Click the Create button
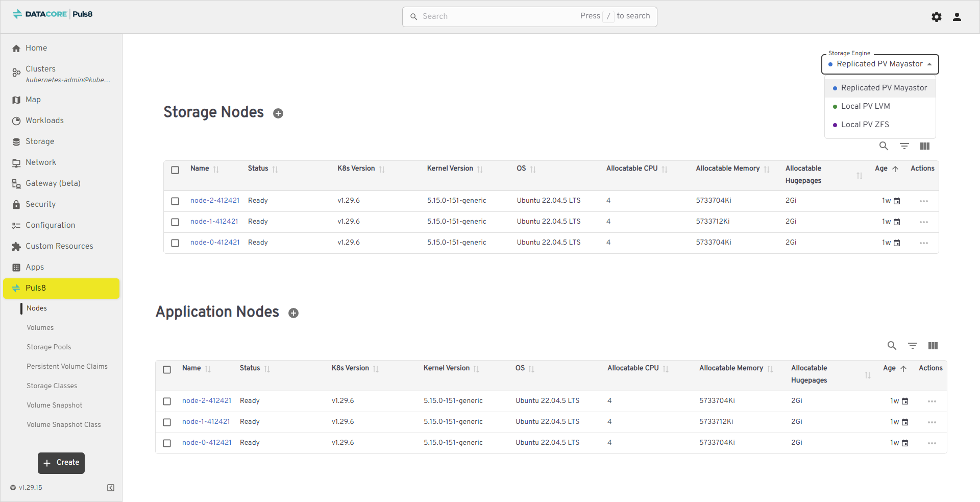Viewport: 980px width, 502px height. click(61, 463)
